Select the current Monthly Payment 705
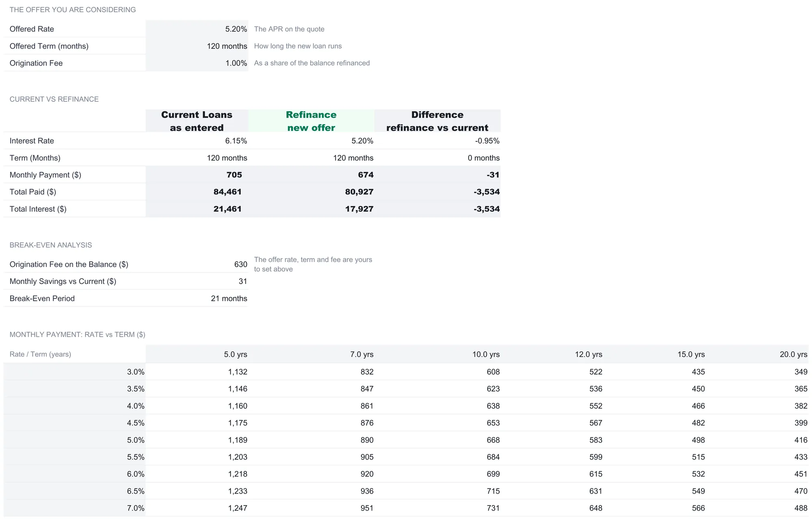Screen dimensions: 812x520 point(197,175)
